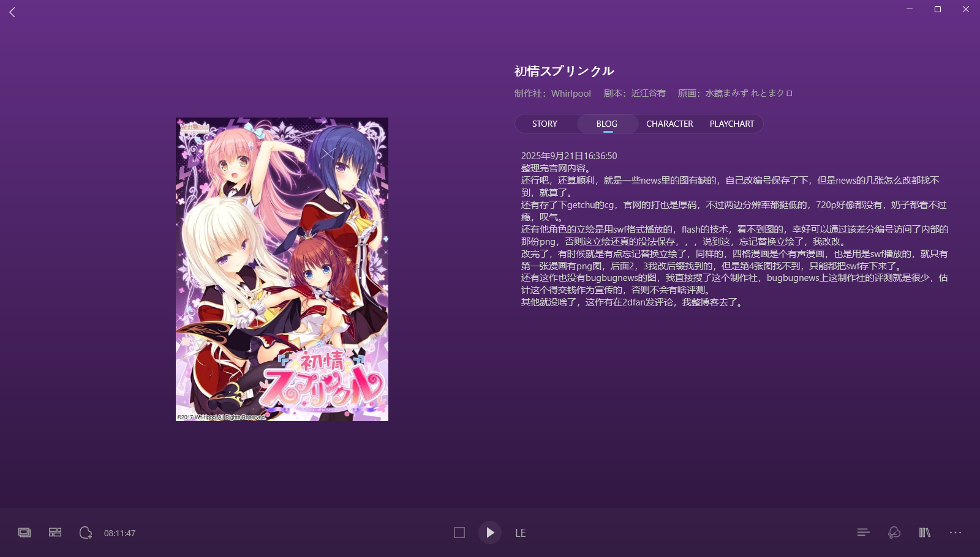
Task: Open the STORY tab
Action: (545, 124)
